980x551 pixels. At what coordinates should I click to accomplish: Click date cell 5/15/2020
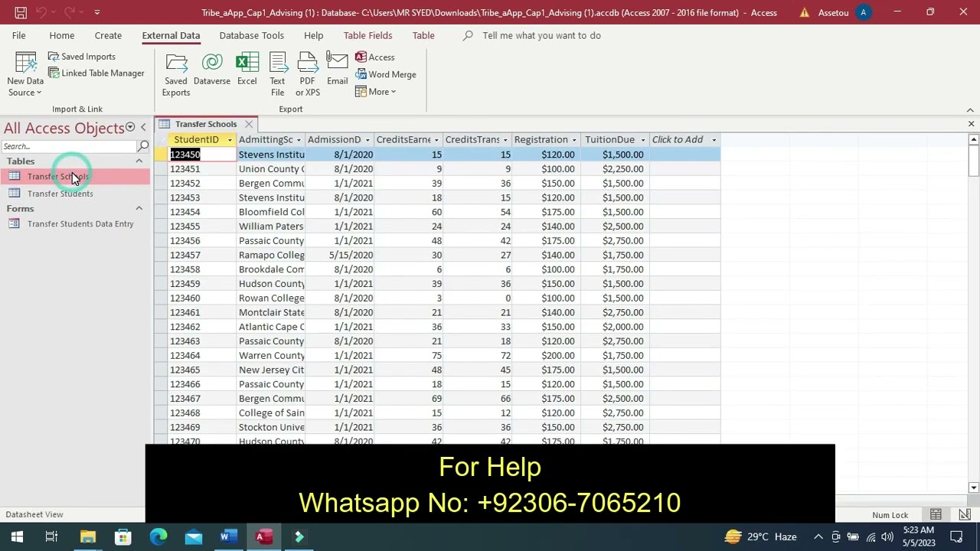[340, 256]
